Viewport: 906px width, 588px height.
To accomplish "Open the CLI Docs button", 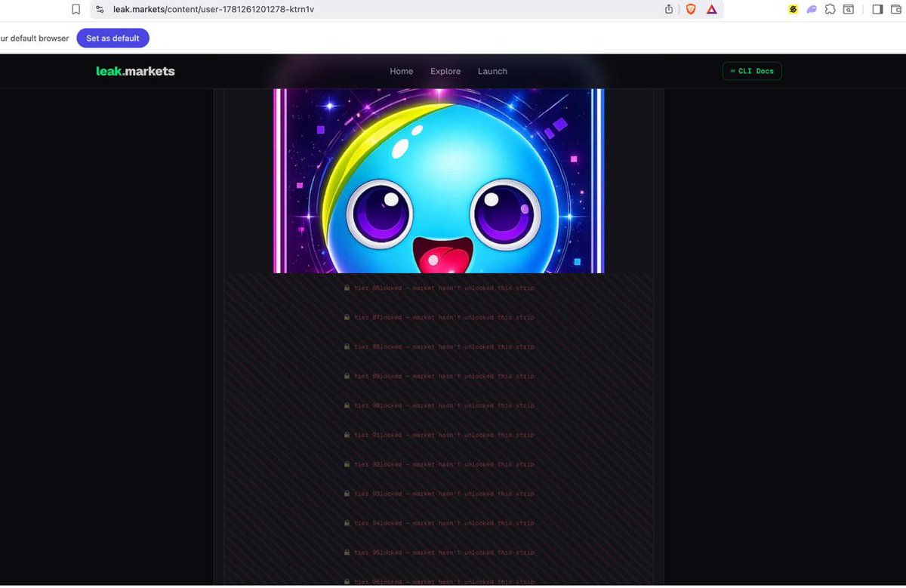I will point(752,71).
